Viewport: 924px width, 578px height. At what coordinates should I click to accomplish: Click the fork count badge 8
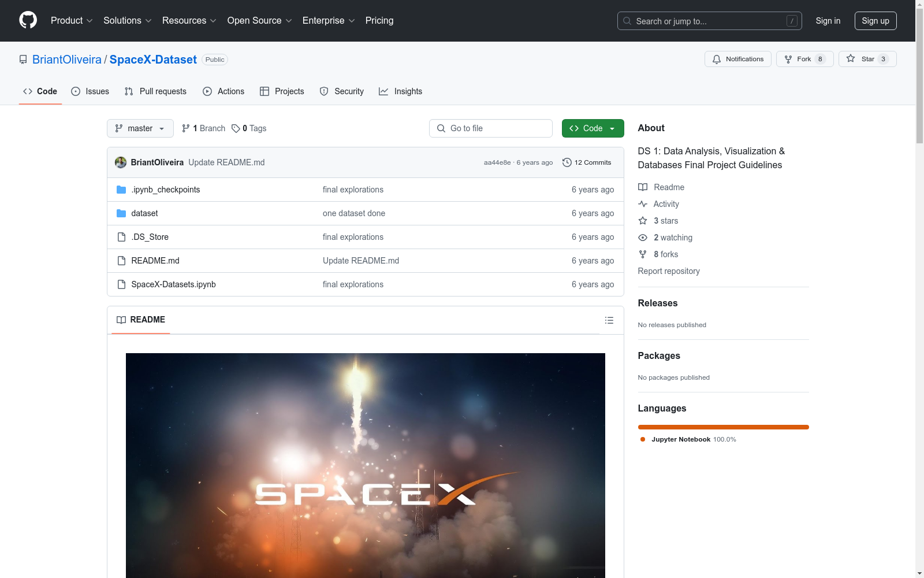pyautogui.click(x=820, y=59)
